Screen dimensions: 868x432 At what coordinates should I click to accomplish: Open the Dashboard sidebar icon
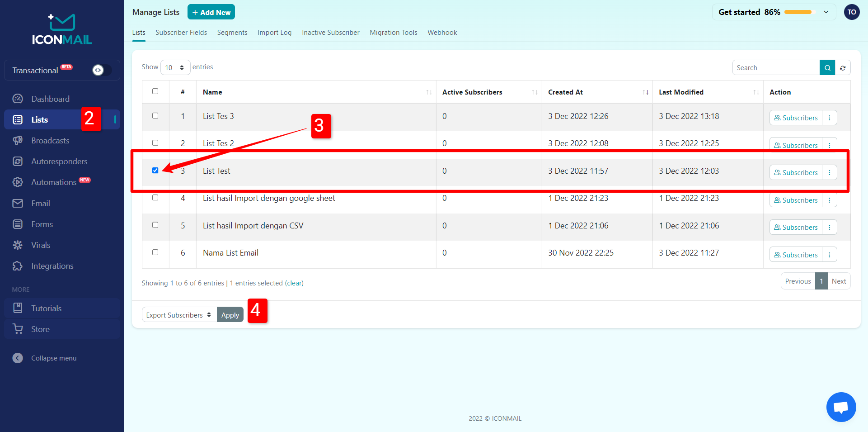click(x=18, y=99)
